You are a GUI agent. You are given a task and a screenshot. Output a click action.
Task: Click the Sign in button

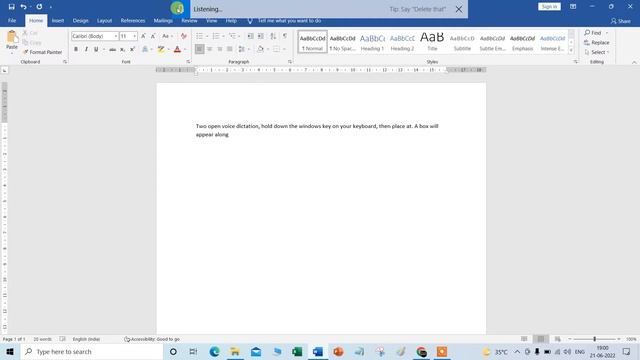tap(549, 7)
